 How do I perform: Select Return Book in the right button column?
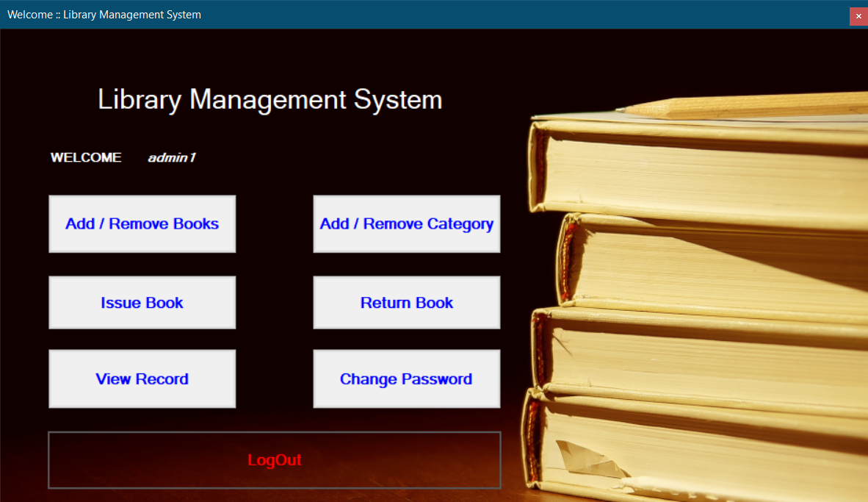point(406,302)
